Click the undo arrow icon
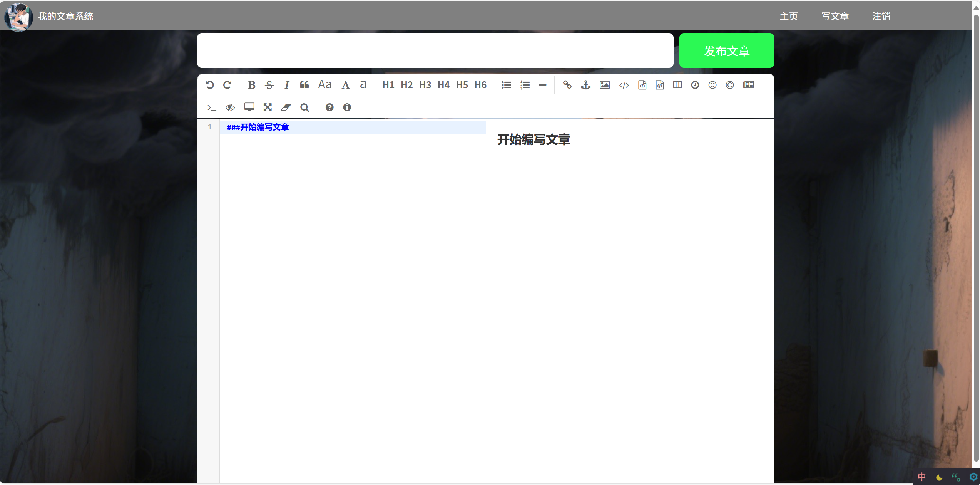The width and height of the screenshot is (980, 485). point(210,85)
